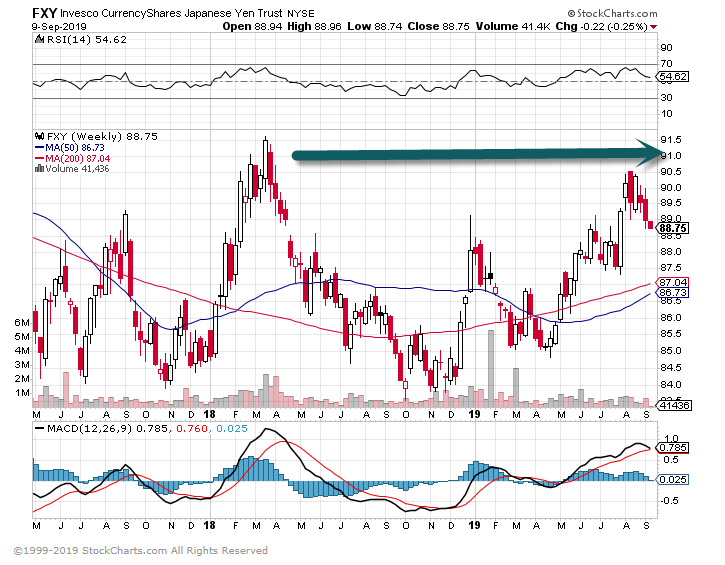Select the RSI(14) 54.62 legend label
This screenshot has height=565, width=725.
[x=86, y=40]
